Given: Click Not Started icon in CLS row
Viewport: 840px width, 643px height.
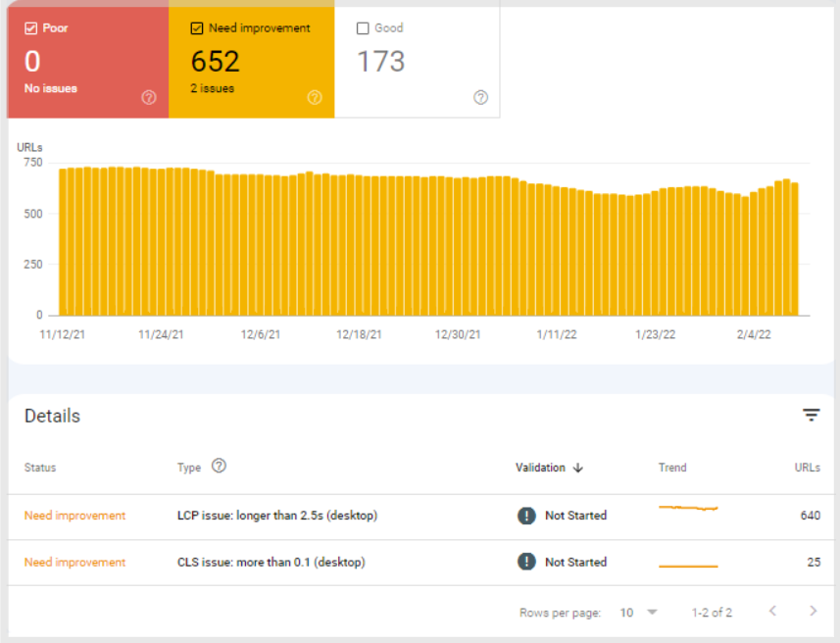Looking at the screenshot, I should click(x=526, y=562).
